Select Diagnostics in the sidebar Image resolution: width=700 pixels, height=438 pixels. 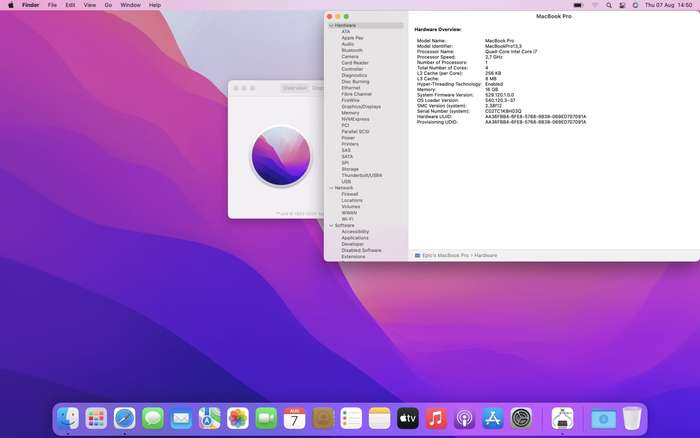(x=354, y=75)
